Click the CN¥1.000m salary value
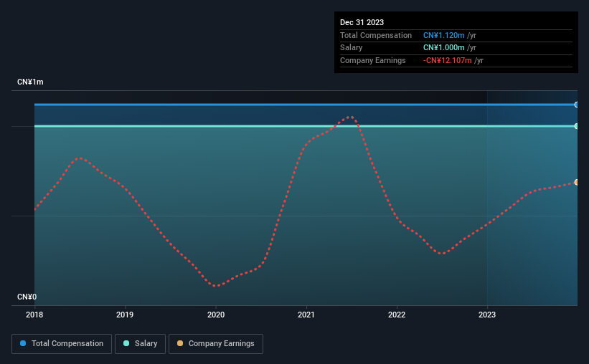This screenshot has width=589, height=364. point(443,48)
